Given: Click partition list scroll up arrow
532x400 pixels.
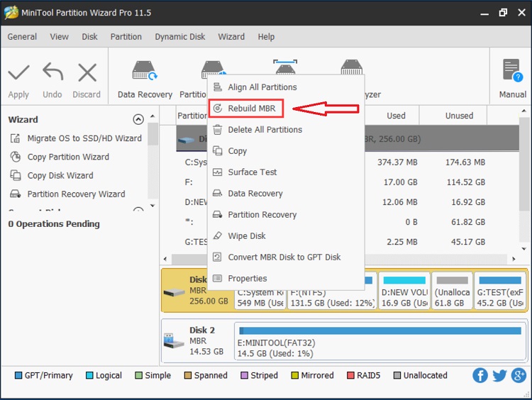Looking at the screenshot, I should (524, 111).
